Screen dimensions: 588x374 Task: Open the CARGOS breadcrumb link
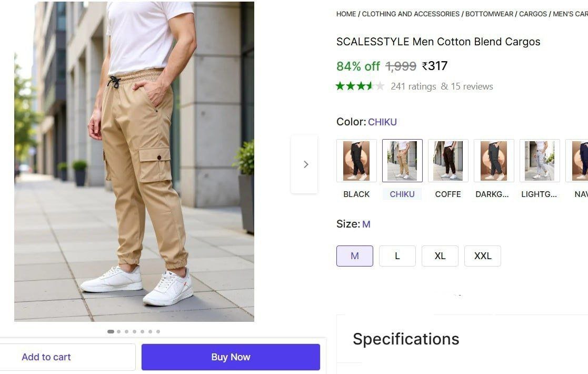tap(533, 14)
